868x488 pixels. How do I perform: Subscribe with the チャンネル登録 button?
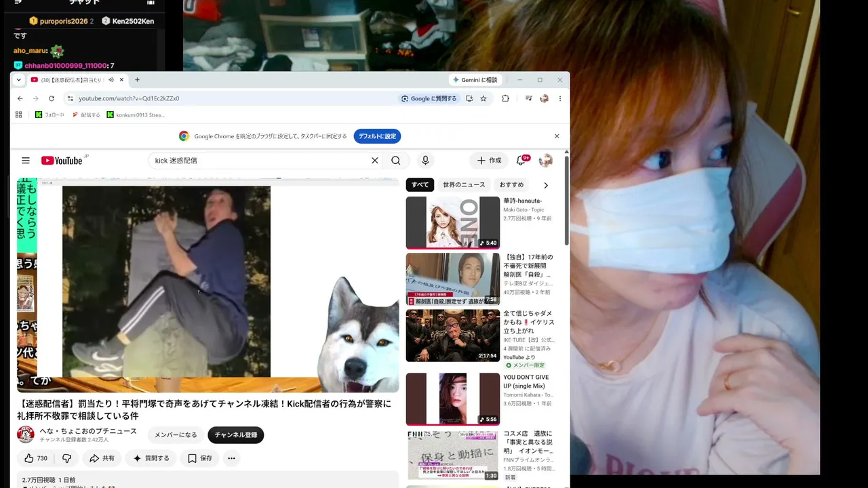point(236,434)
